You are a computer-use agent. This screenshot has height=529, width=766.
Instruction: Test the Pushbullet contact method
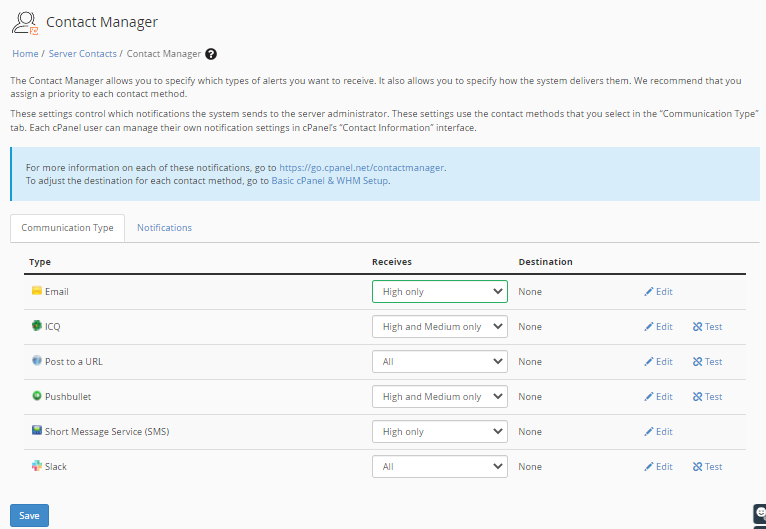(707, 397)
